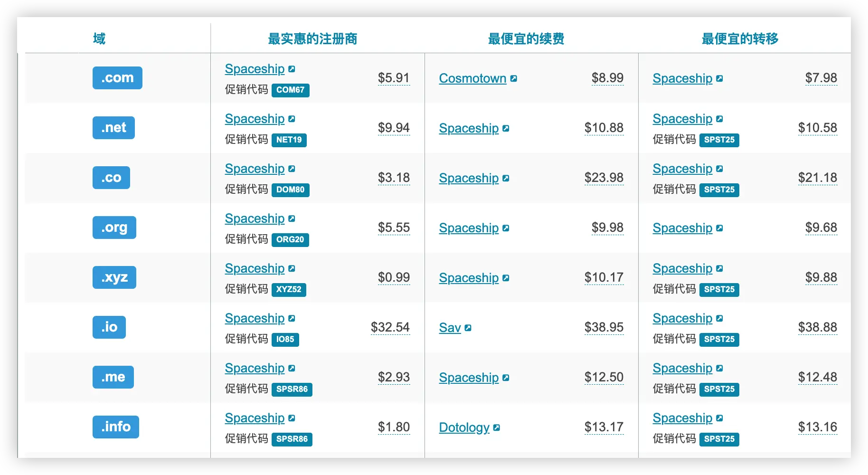The height and width of the screenshot is (475, 868).
Task: Click SPST25 promo code in .xyz row
Action: pos(719,289)
